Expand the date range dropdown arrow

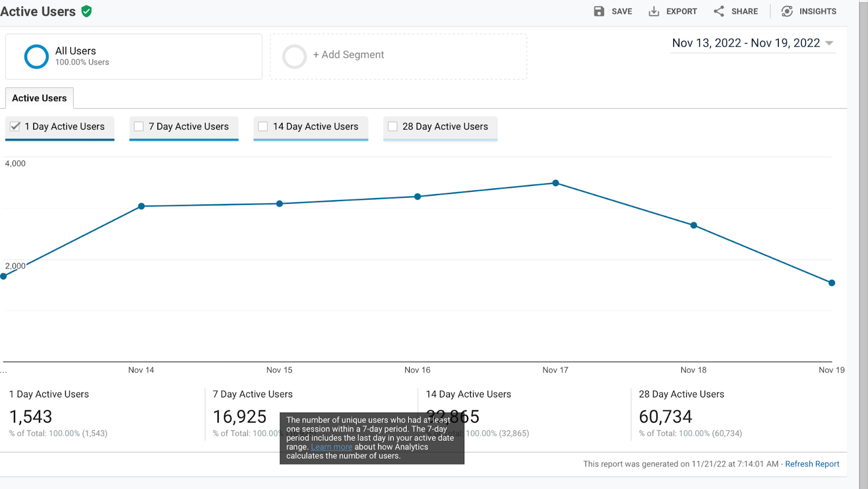tap(829, 43)
